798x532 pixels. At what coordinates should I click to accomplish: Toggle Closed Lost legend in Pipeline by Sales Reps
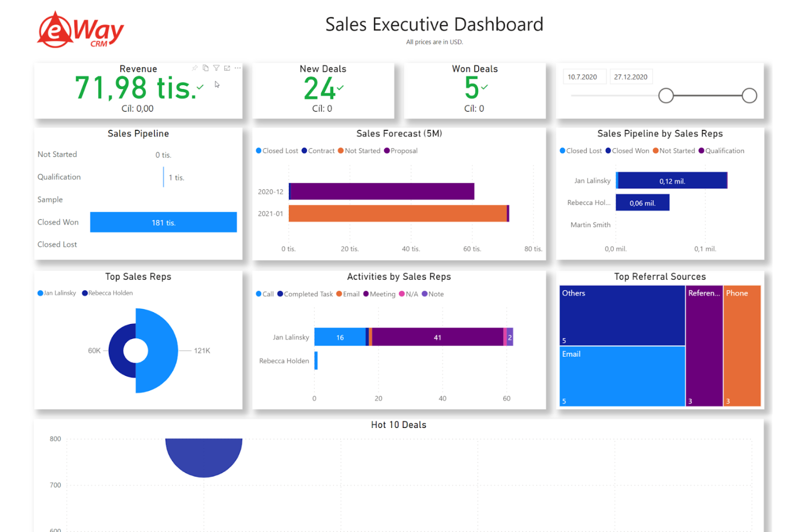coord(581,151)
